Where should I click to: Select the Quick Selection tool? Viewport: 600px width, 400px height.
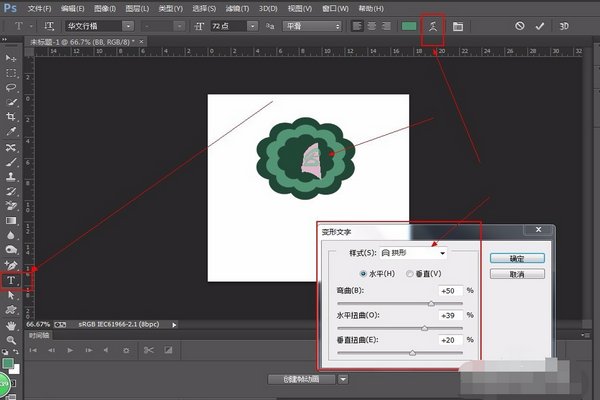tap(11, 102)
